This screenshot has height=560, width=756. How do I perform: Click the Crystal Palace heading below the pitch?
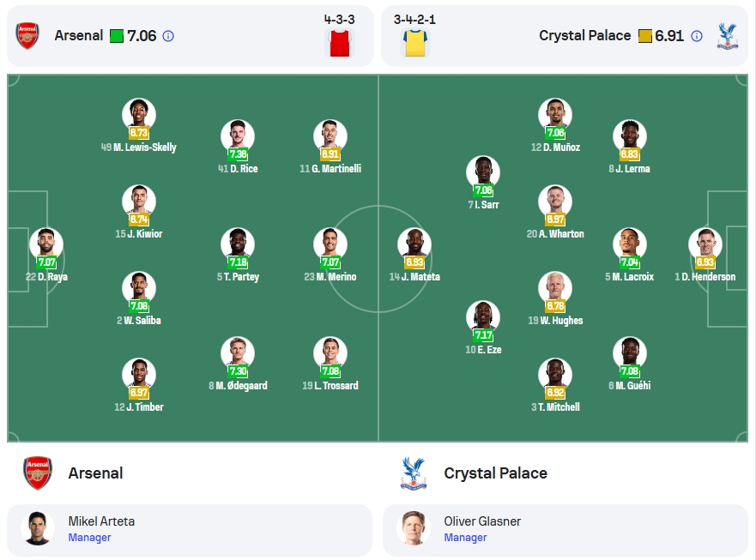[496, 473]
